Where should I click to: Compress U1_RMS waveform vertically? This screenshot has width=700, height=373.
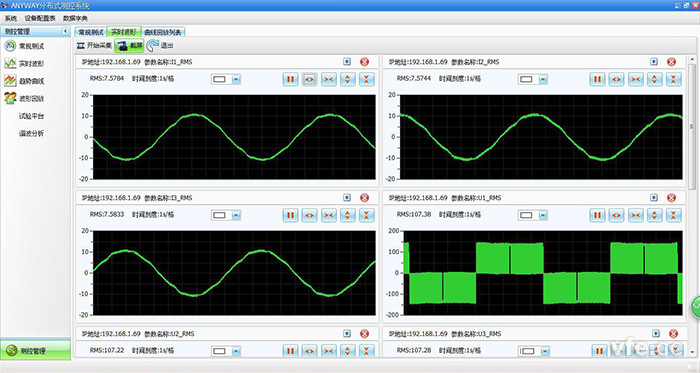(x=674, y=216)
